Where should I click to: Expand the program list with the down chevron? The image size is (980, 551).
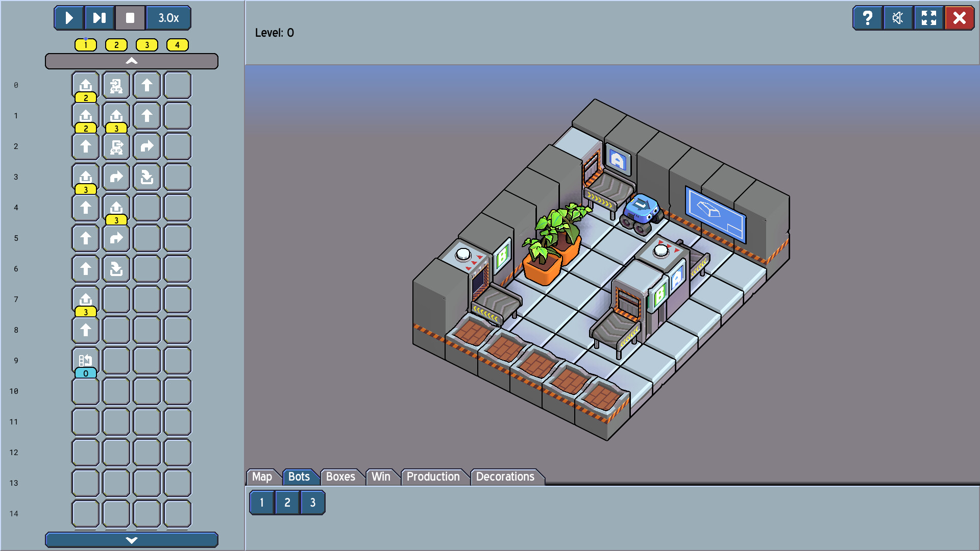click(x=132, y=539)
